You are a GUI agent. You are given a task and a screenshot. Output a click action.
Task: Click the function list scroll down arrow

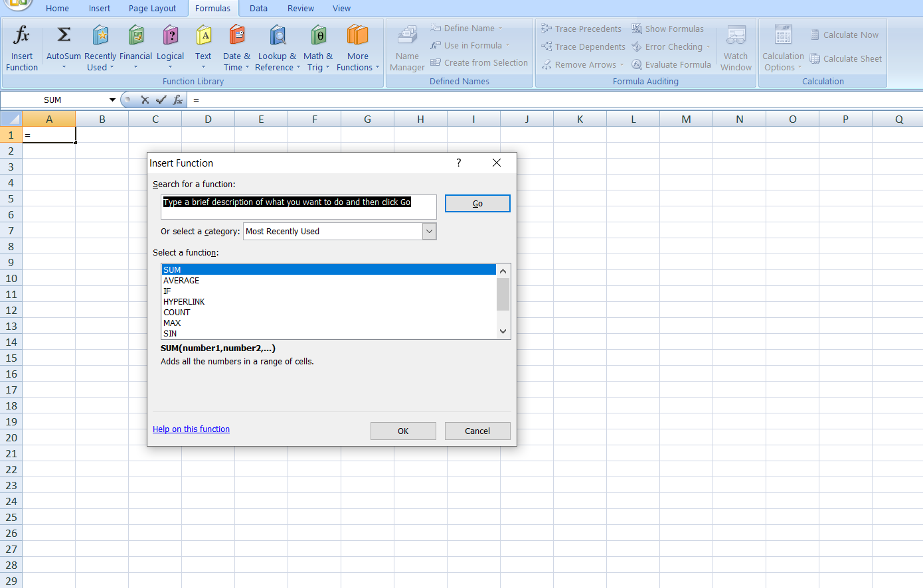pos(503,331)
